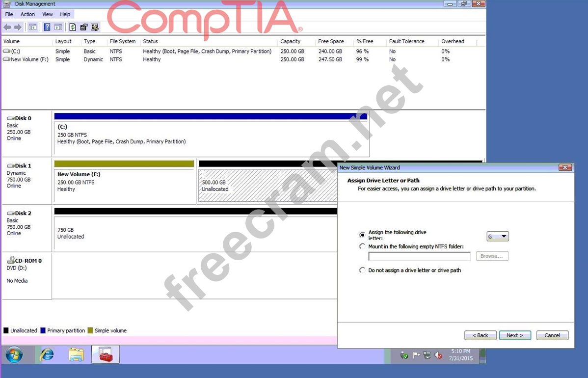Click the Browse button for NTFS folder

[x=492, y=256]
